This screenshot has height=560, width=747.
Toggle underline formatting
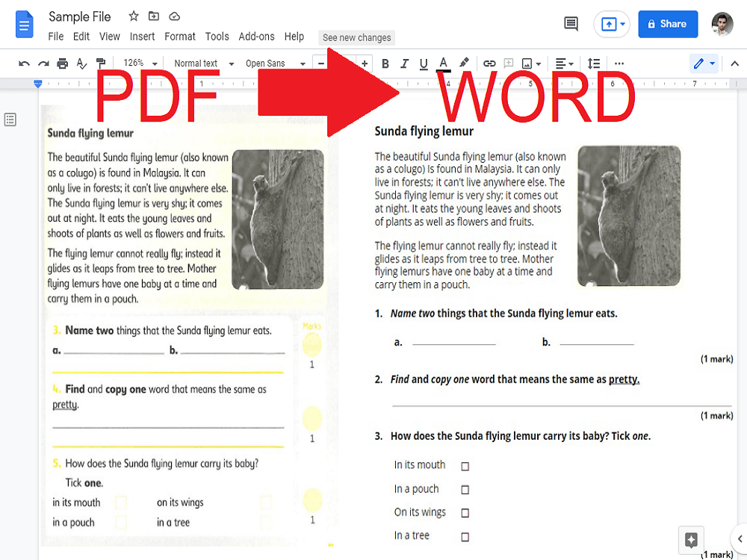click(x=424, y=63)
